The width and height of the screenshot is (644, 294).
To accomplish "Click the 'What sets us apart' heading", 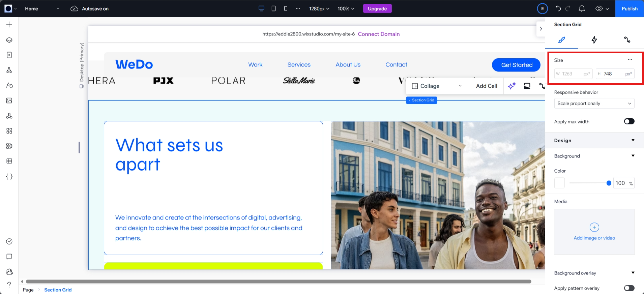I will (169, 155).
